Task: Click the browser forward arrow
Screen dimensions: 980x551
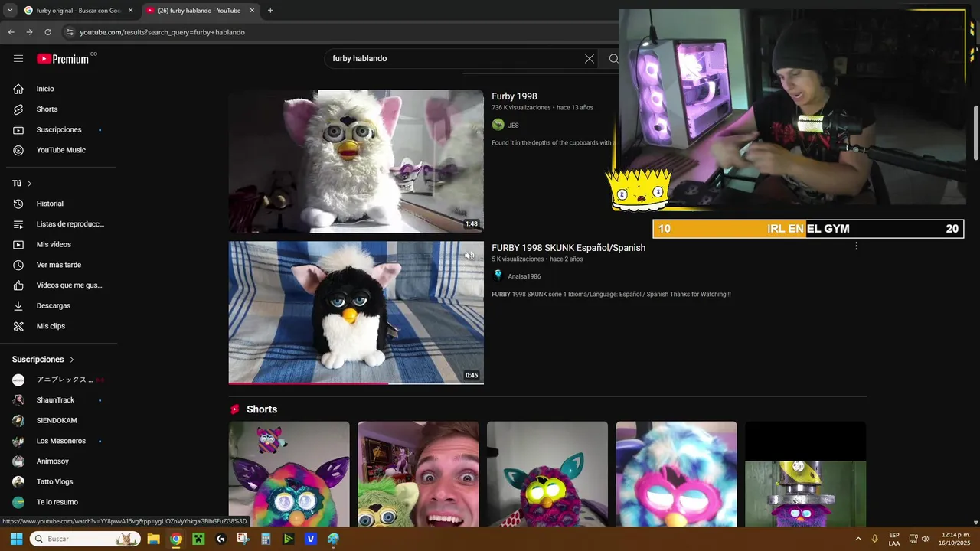Action: point(29,32)
